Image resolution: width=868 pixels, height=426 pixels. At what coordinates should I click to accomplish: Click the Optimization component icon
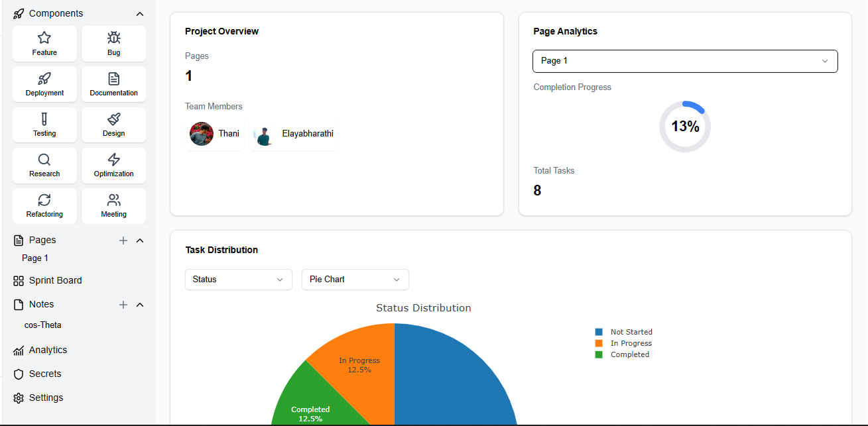(x=113, y=160)
